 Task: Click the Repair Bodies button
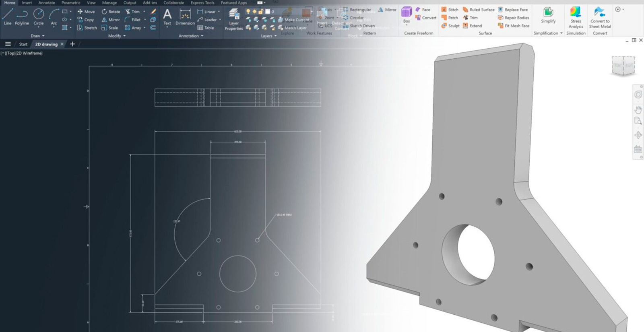(514, 18)
